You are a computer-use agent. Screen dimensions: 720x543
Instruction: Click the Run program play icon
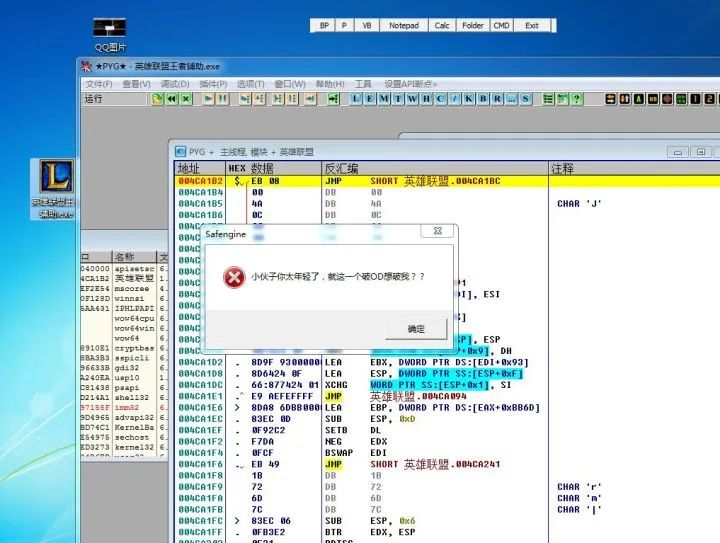[208, 99]
